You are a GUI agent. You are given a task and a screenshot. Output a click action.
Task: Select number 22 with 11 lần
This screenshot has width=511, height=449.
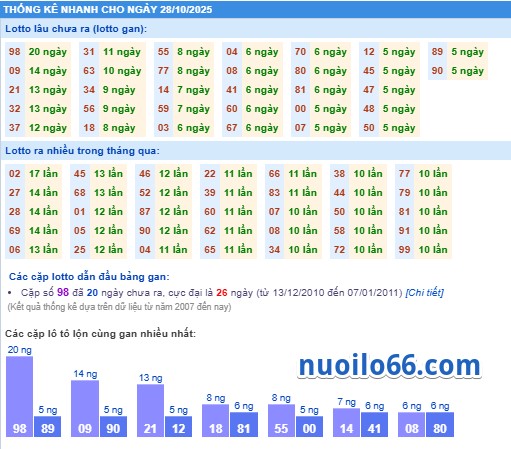point(210,174)
